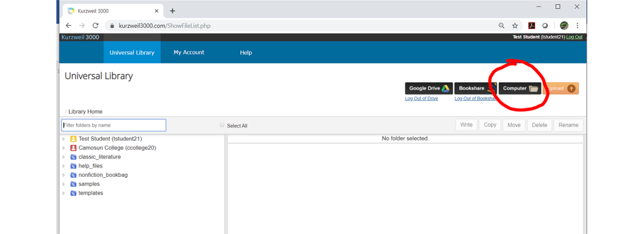
Task: Expand the Camosun College (ccollege20) tree node
Action: pos(64,148)
